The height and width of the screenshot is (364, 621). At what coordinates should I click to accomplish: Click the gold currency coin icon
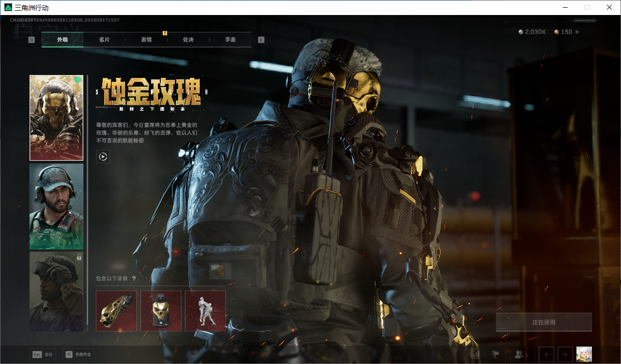point(557,32)
